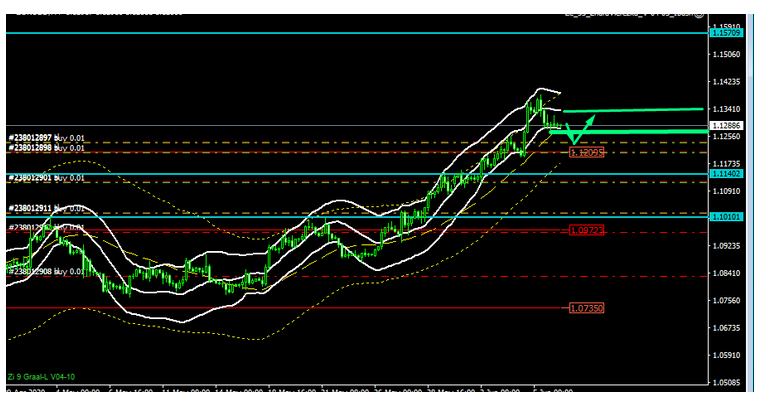Click the 1.14235 value on price scale

pos(725,82)
